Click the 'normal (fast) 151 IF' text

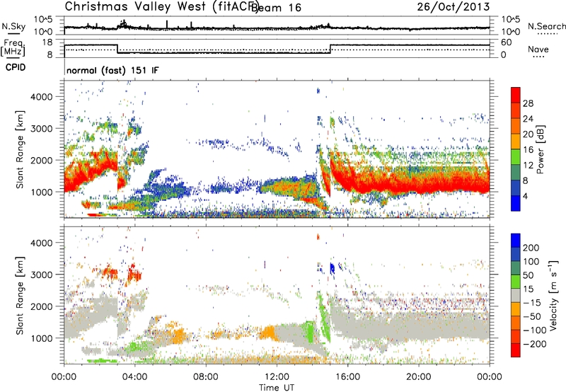click(112, 70)
